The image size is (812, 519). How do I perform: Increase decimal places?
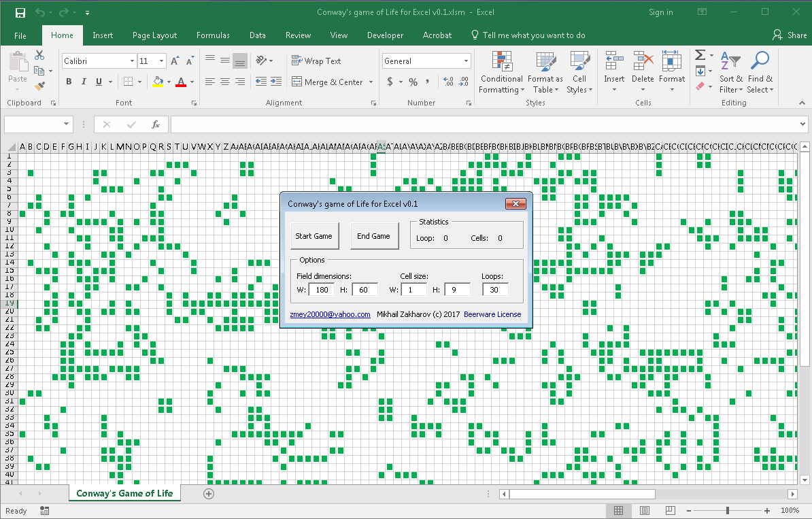[448, 82]
